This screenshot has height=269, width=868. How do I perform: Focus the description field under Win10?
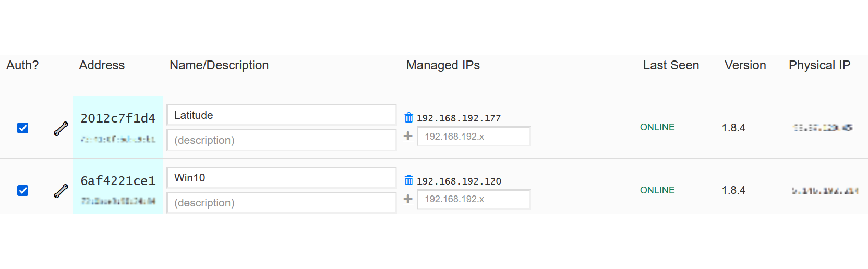[x=281, y=203]
